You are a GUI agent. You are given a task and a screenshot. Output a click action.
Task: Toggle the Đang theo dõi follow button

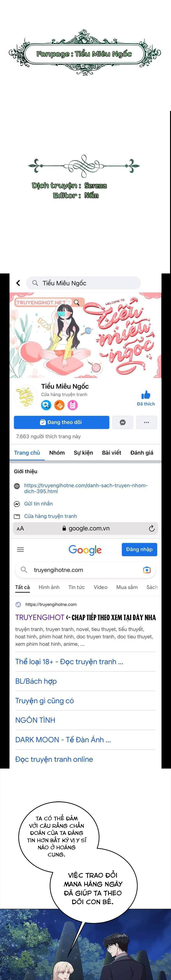(62, 422)
